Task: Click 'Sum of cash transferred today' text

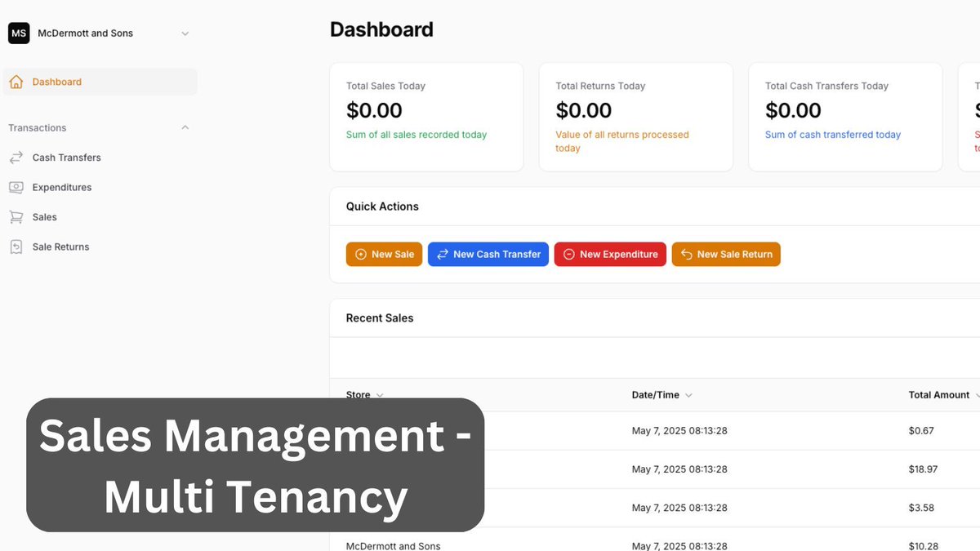Action: pos(833,135)
